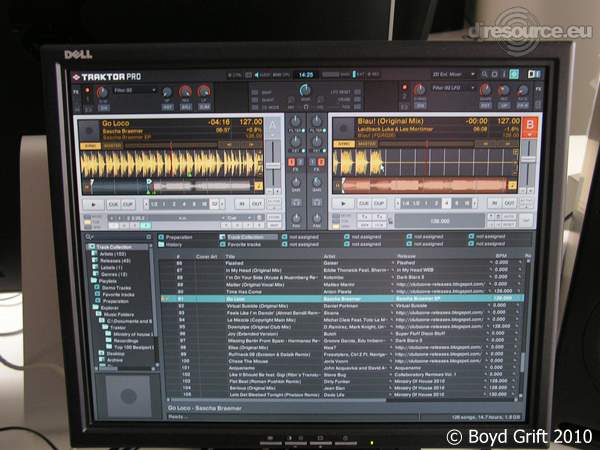Turn FX unit 1 dry/wet knob
Viewport: 600px width, 450px height.
(102, 92)
